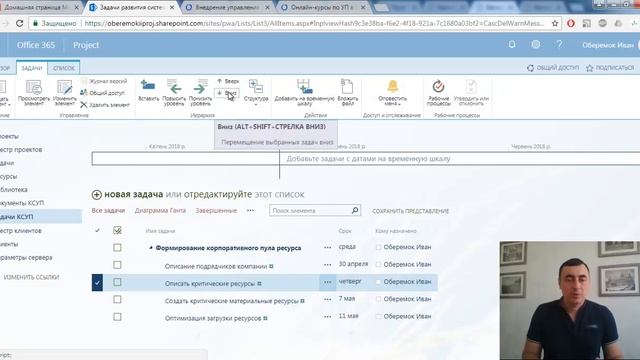Click Удалить элемент in the ribbon
Image resolution: width=640 pixels, height=360 pixels.
105,105
